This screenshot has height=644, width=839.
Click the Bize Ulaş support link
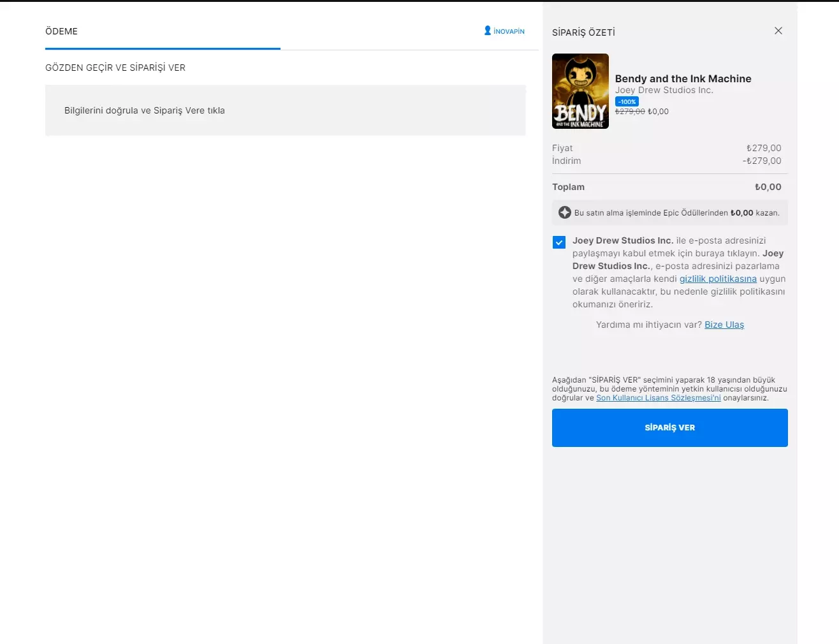[724, 325]
